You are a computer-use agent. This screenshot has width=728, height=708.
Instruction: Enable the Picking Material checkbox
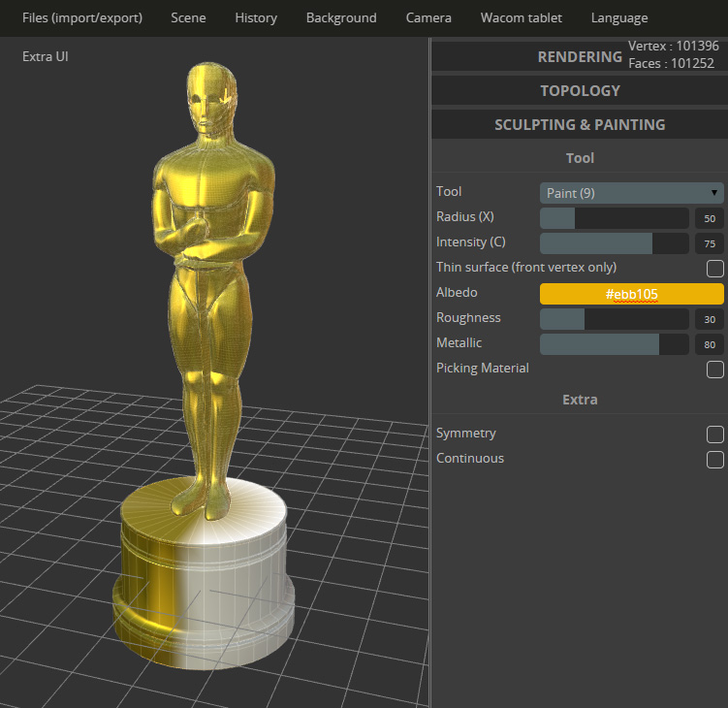coord(715,370)
